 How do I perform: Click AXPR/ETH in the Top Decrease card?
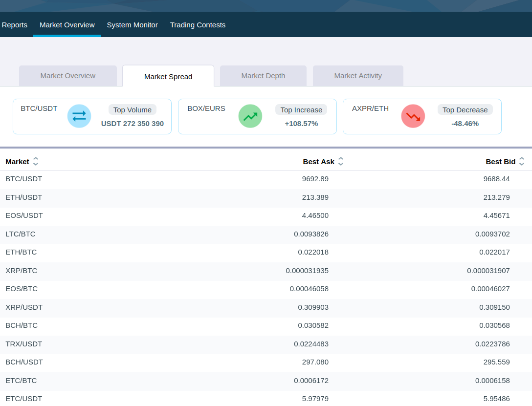click(370, 108)
